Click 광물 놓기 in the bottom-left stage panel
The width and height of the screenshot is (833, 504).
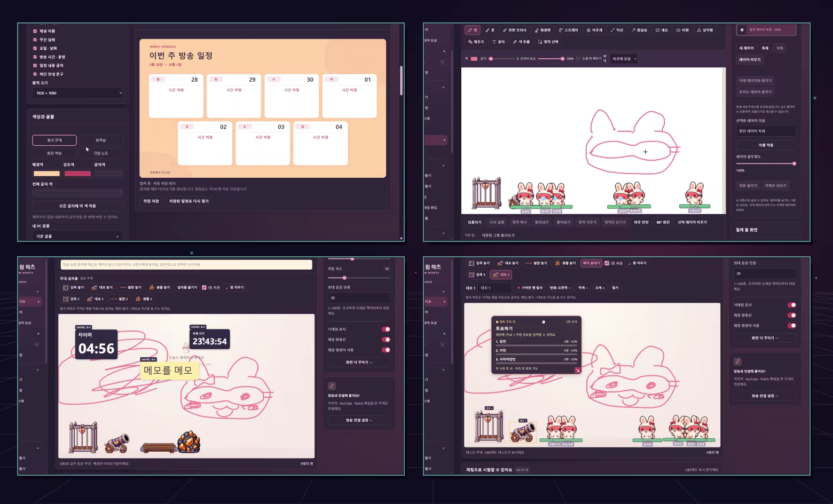click(x=160, y=287)
